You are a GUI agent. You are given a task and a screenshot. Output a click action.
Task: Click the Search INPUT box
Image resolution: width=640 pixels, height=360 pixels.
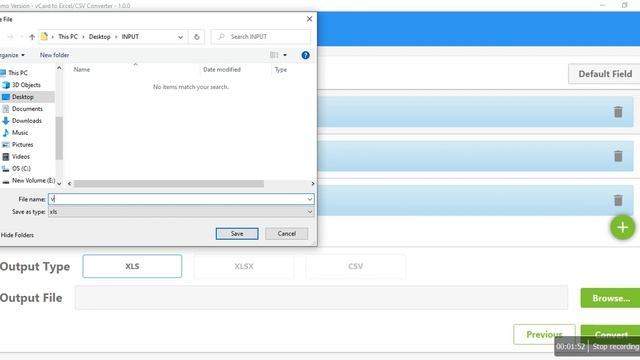click(x=261, y=37)
